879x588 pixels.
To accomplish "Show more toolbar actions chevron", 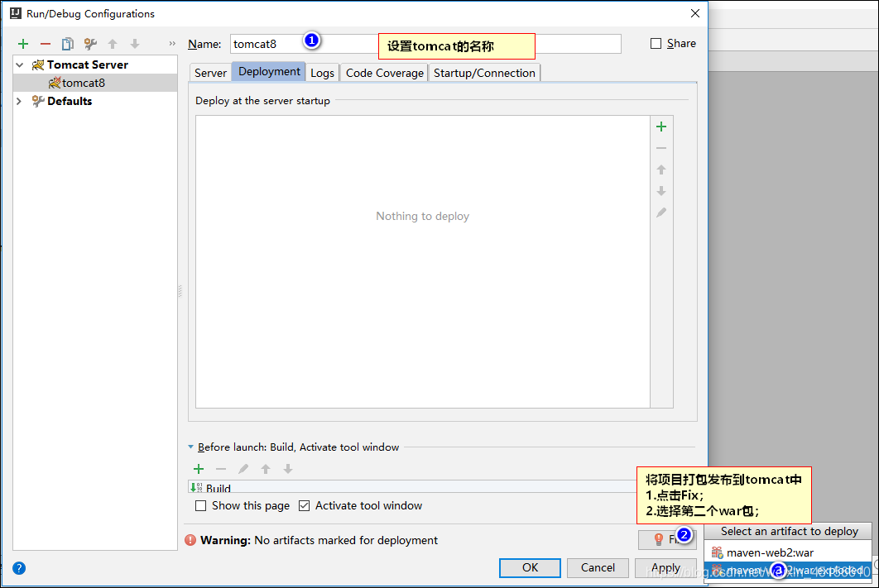I will (x=172, y=44).
